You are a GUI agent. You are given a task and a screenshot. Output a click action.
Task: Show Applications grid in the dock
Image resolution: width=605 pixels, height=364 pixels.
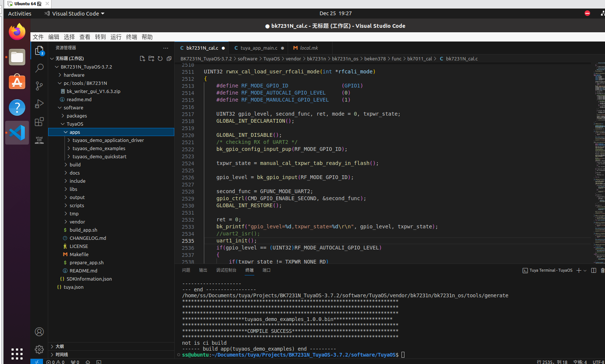[x=17, y=354]
